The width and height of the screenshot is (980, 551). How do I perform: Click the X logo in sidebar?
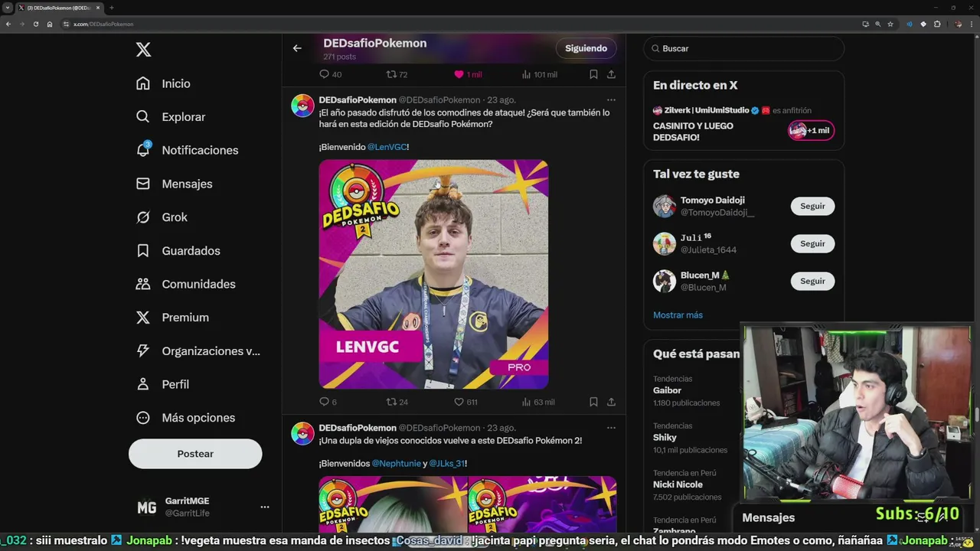coord(143,50)
